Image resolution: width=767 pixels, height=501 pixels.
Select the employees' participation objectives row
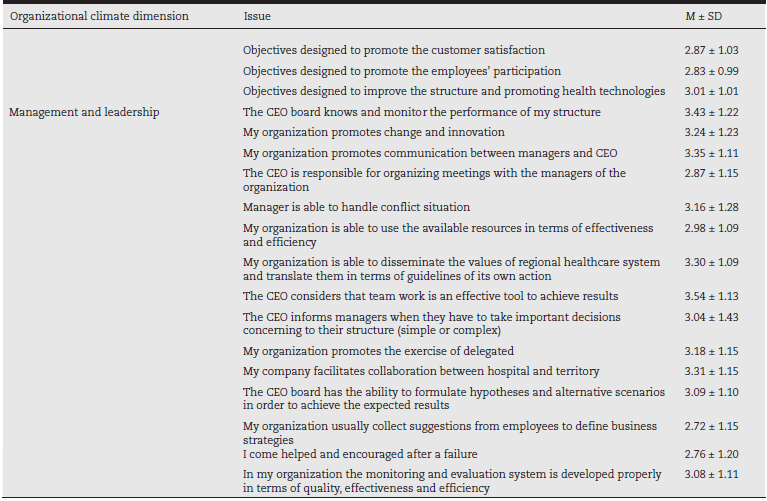(401, 71)
